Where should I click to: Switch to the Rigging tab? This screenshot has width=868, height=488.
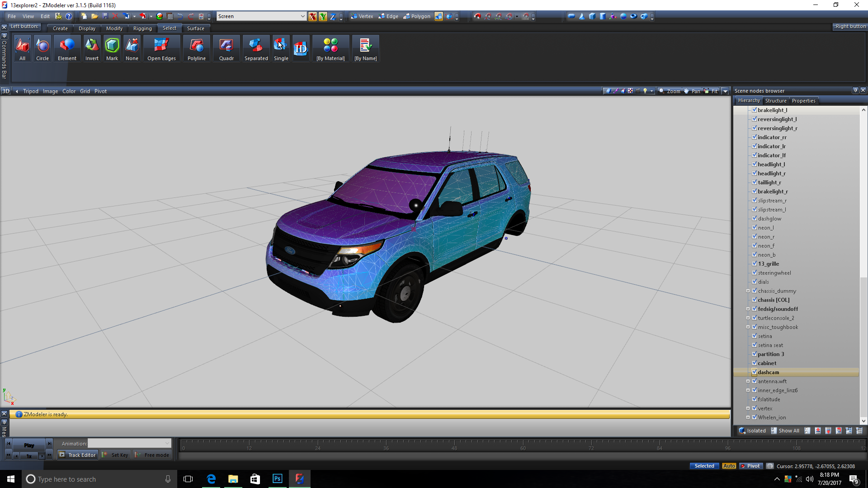tap(142, 28)
